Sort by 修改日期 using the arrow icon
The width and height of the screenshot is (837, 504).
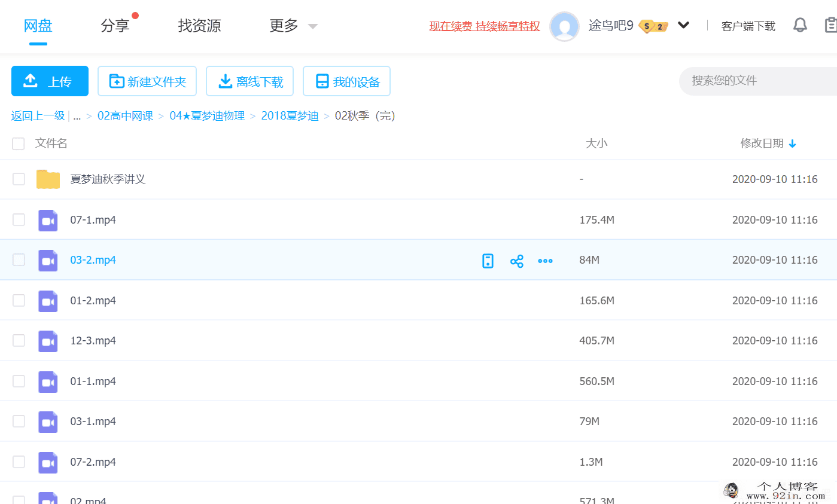(793, 143)
